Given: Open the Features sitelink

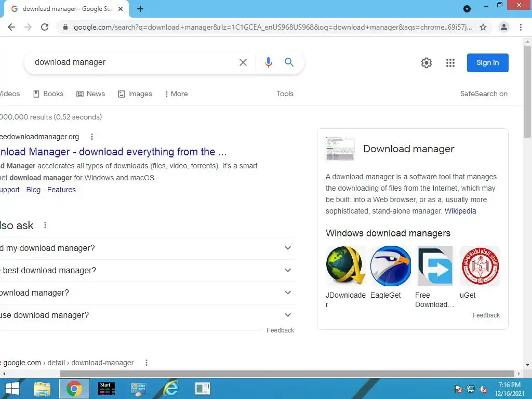Looking at the screenshot, I should [61, 190].
